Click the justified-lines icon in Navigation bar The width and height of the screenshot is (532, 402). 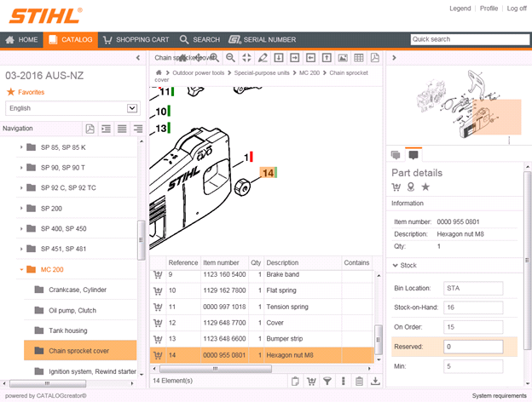[122, 129]
